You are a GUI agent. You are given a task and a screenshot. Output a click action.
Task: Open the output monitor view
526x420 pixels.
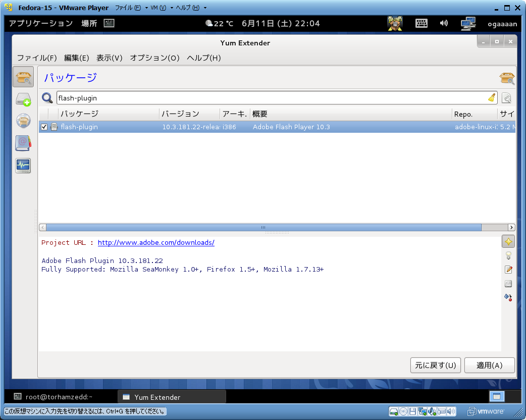click(x=23, y=166)
